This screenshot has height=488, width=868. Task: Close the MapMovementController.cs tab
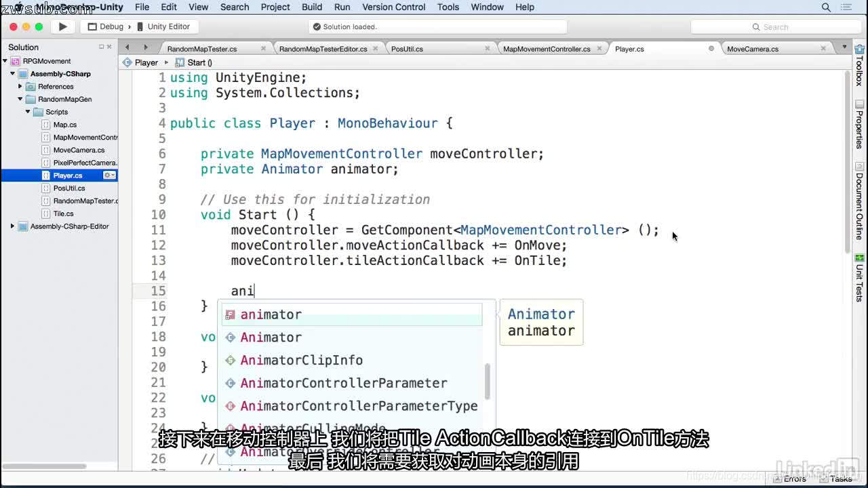pos(599,49)
